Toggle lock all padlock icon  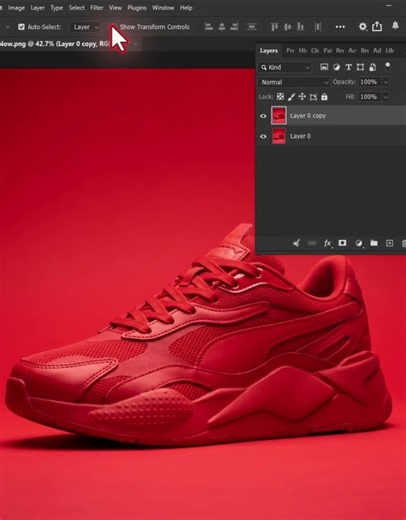coord(324,97)
